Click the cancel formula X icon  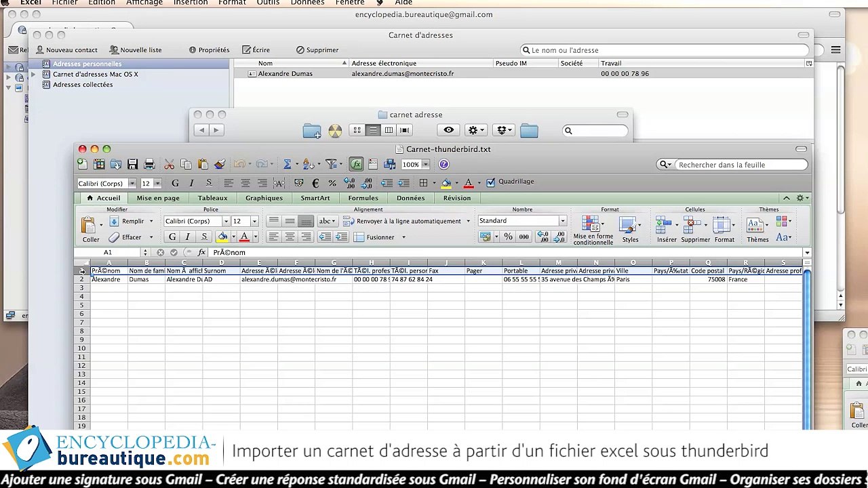pos(160,252)
